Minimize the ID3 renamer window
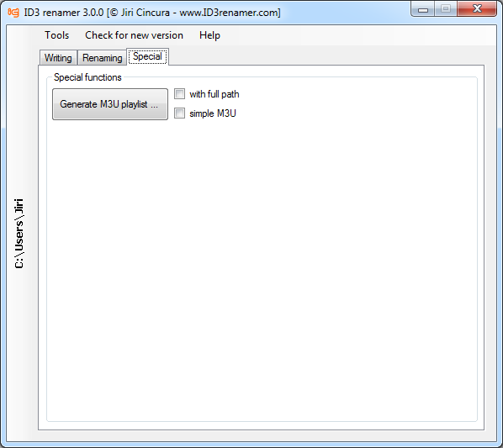The image size is (503, 448). (423, 9)
